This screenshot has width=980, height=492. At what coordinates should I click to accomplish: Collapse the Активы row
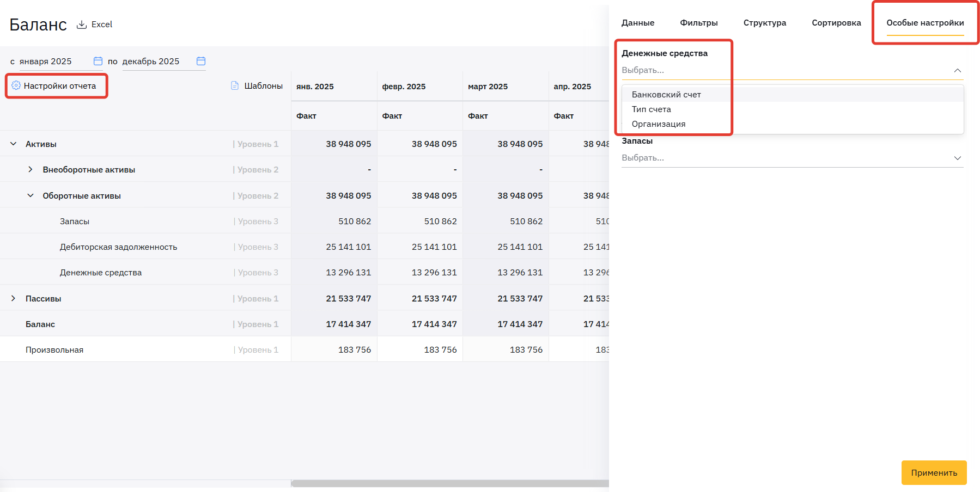[x=14, y=144]
